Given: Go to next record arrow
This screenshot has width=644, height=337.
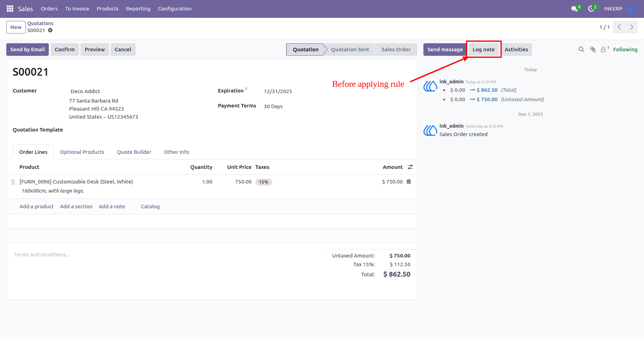Looking at the screenshot, I should pos(631,27).
